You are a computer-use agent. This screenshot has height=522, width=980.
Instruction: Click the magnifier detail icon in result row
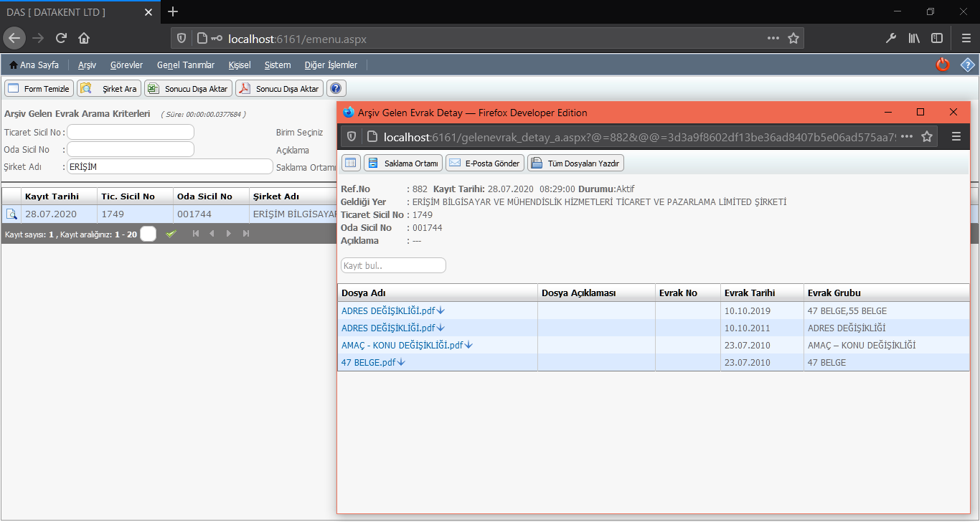[x=11, y=214]
